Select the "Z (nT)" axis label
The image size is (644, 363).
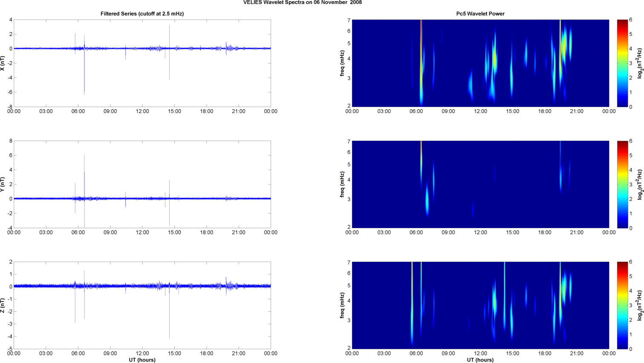[3, 305]
